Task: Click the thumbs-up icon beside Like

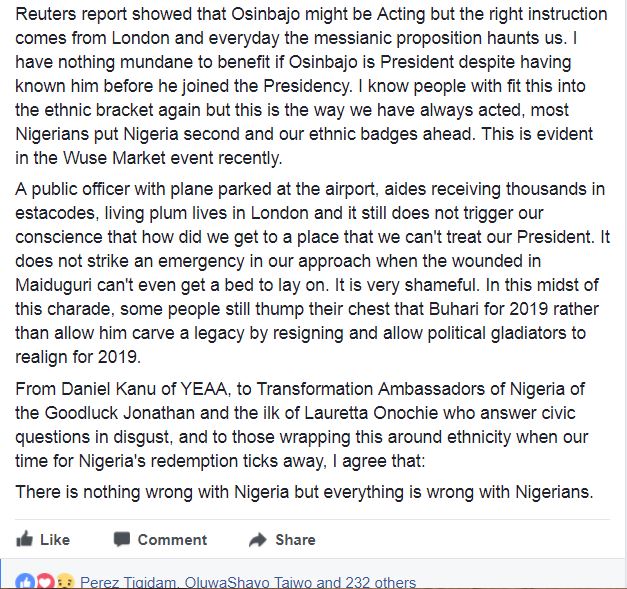Action: tap(24, 539)
